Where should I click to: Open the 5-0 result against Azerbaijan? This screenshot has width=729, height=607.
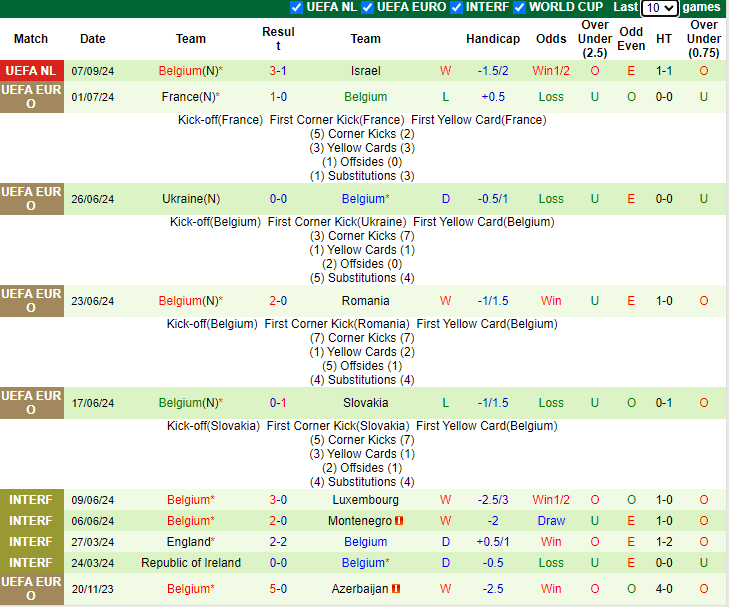pyautogui.click(x=278, y=589)
